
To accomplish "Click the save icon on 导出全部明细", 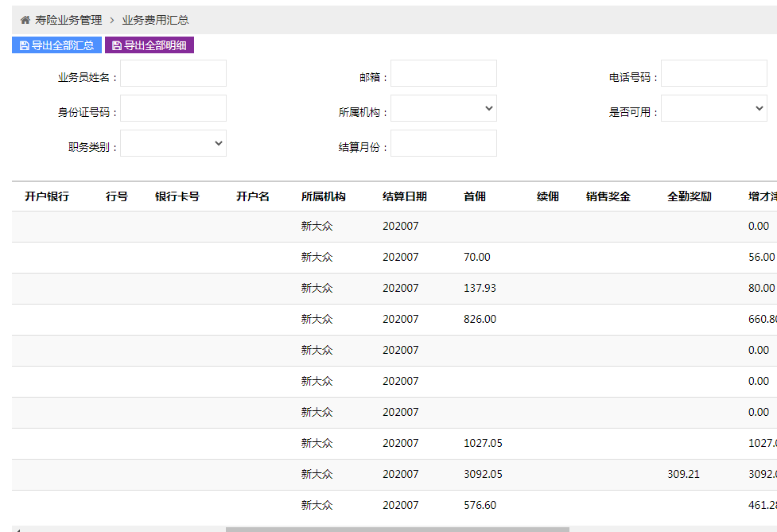I will click(x=117, y=46).
